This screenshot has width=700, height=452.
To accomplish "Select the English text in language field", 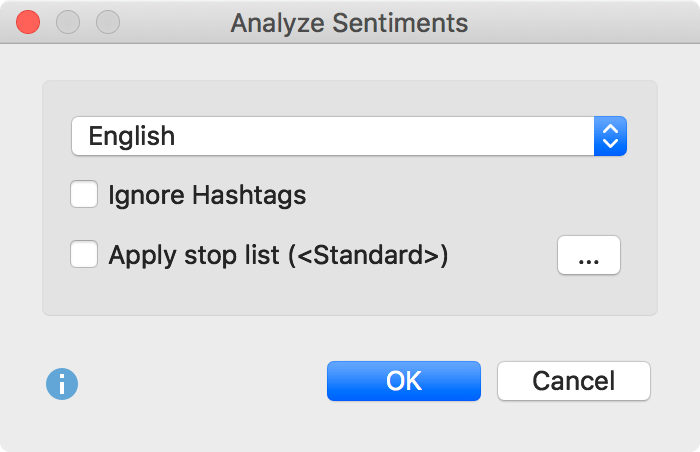I will [132, 136].
